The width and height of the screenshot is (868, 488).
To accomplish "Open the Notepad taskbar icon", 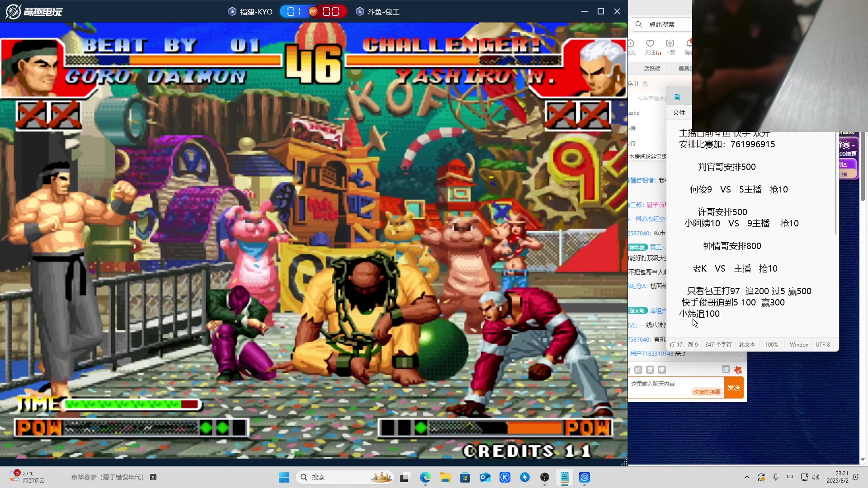I will click(x=565, y=477).
